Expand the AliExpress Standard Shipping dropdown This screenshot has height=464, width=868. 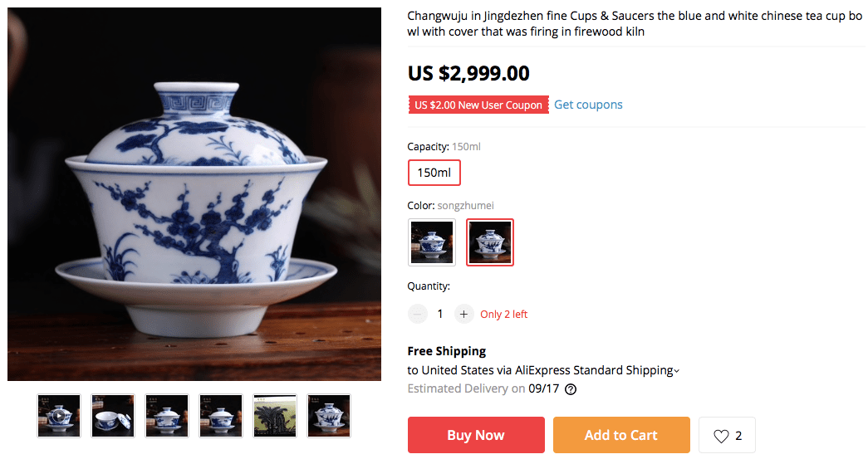(x=676, y=371)
